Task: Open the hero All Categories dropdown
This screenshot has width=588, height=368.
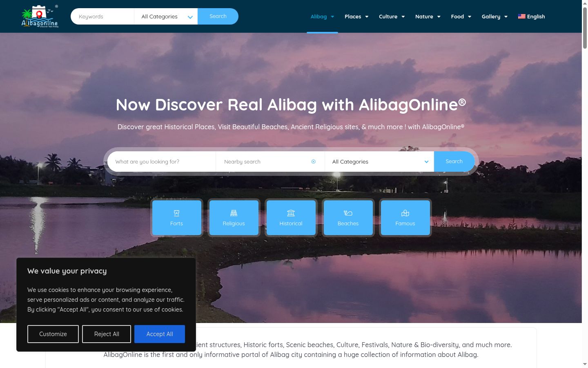Action: click(x=380, y=162)
